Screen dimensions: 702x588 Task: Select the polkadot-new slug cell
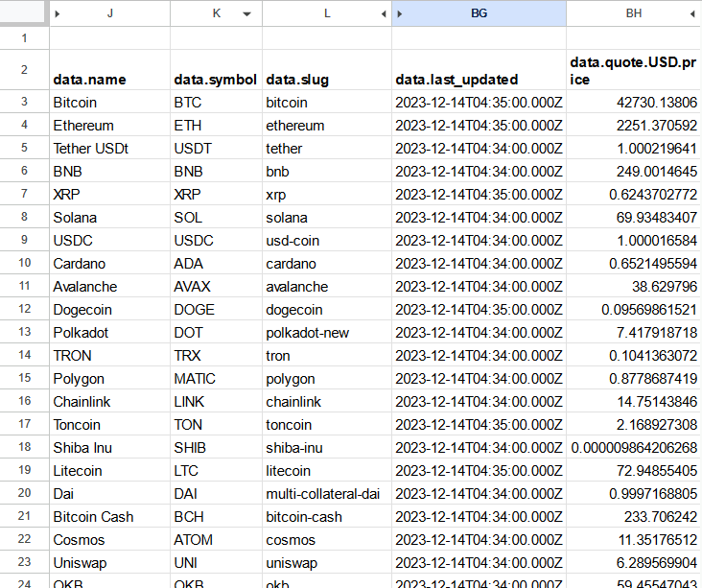327,333
